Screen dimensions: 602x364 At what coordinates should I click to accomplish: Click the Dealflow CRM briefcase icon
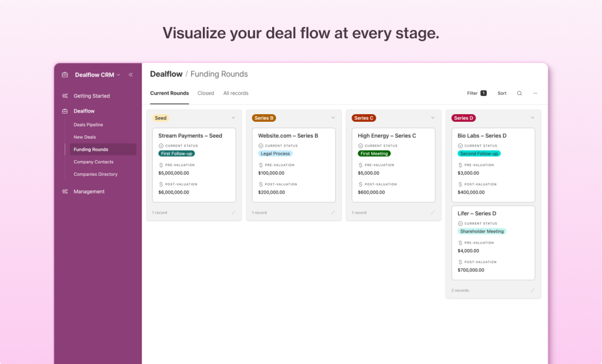click(x=65, y=75)
